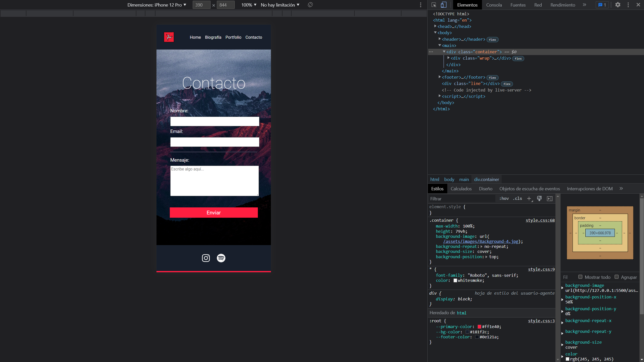
Task: Show more DevTools tabs chevron
Action: (x=584, y=5)
